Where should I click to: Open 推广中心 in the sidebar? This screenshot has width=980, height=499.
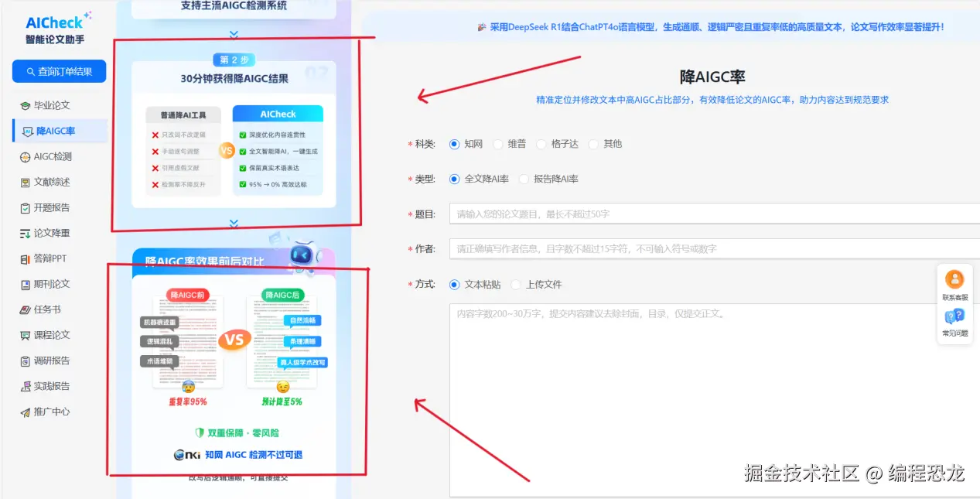click(x=51, y=412)
